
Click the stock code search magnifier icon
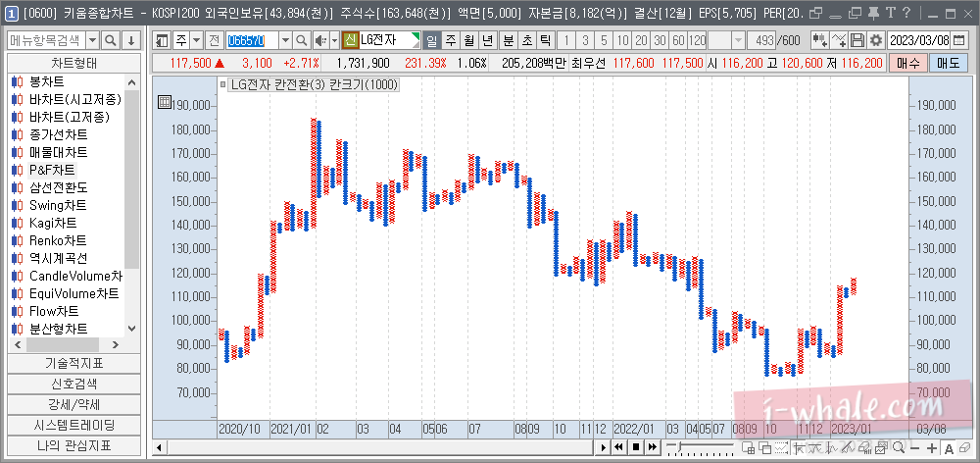point(301,40)
